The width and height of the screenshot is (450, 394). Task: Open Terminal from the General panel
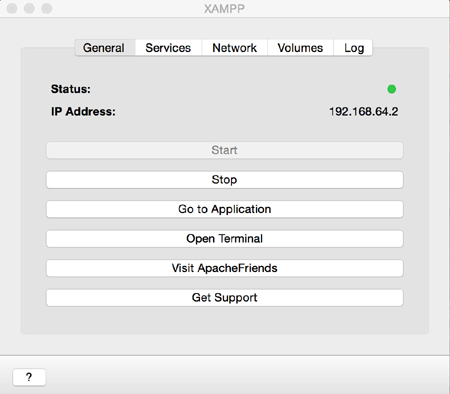225,239
